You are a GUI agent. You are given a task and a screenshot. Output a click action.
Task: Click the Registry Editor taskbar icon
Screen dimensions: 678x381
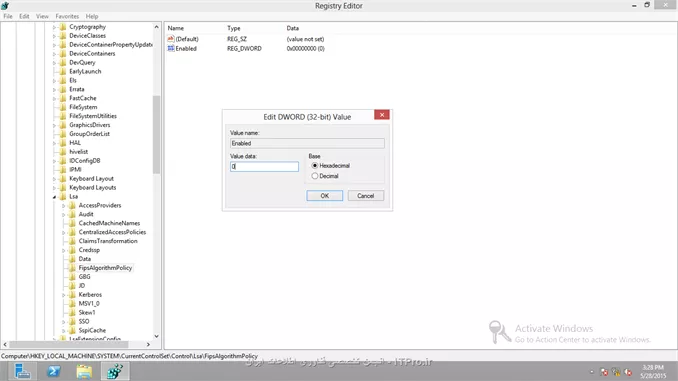click(x=115, y=371)
